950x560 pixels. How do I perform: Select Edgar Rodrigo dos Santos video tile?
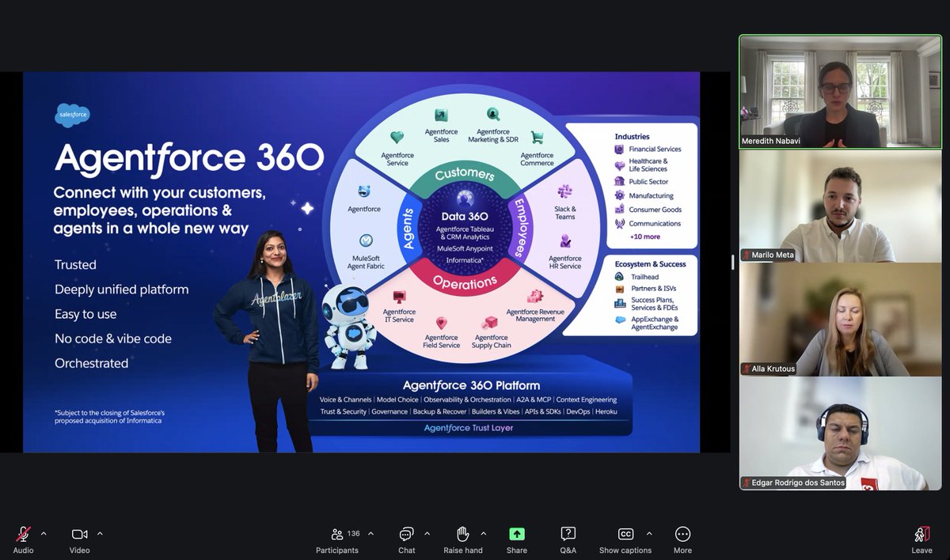[840, 433]
